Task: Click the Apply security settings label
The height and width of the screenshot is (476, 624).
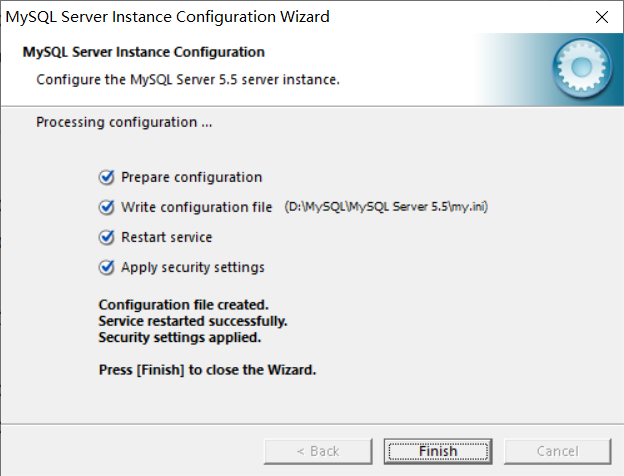Action: pyautogui.click(x=193, y=267)
